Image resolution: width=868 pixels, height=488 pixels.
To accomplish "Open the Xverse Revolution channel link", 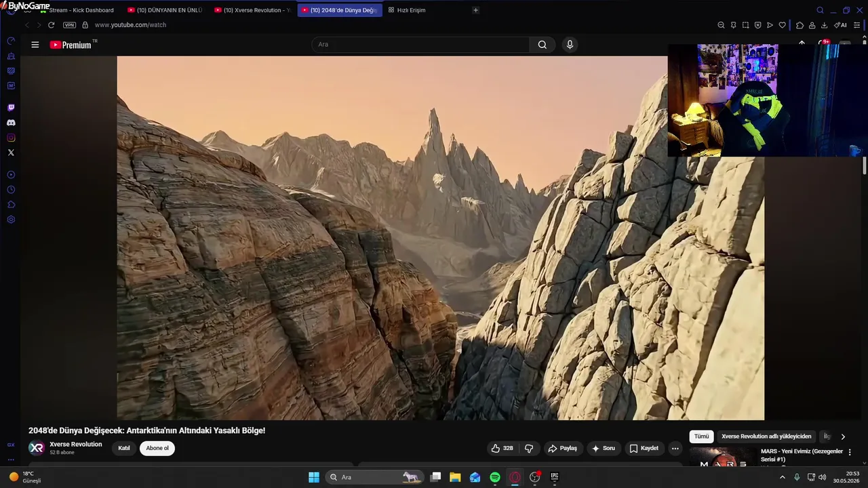I will coord(76,445).
